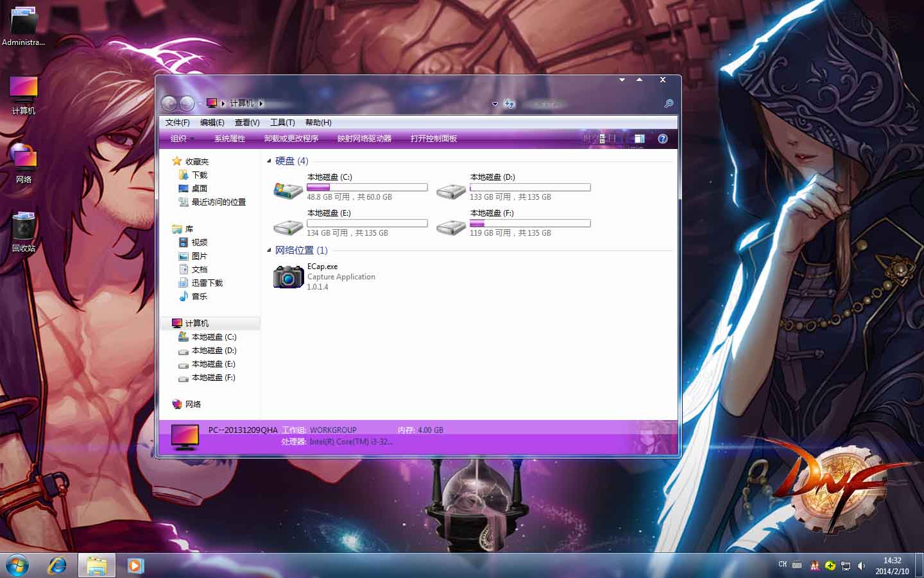
Task: Open address bar history dropdown arrow
Action: point(495,103)
